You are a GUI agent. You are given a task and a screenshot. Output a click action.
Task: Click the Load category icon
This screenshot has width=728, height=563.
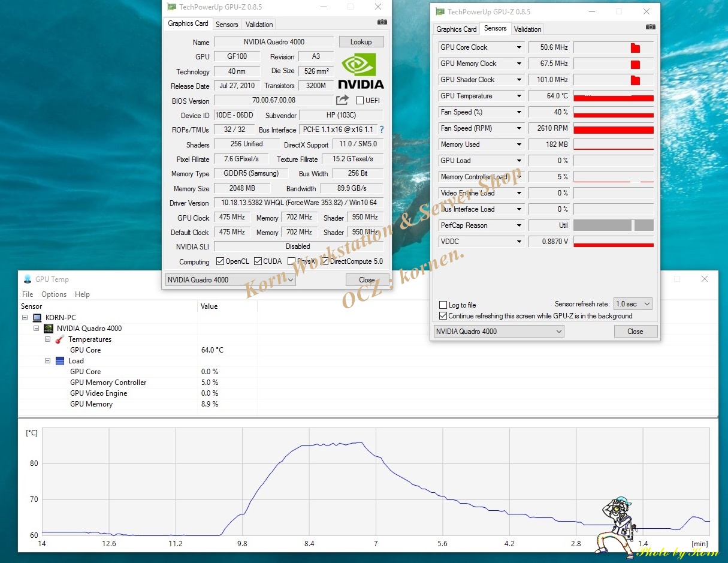click(x=59, y=361)
